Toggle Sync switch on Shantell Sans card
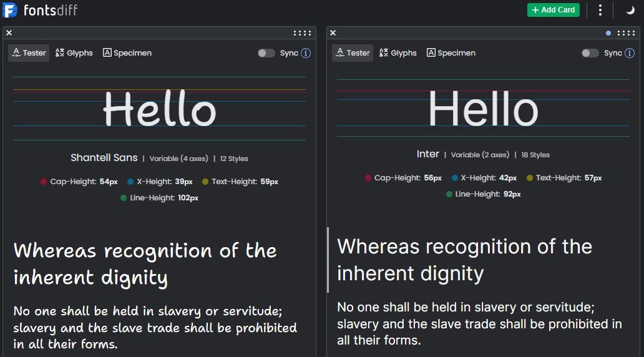Viewport: 644px width, 357px height. point(266,53)
